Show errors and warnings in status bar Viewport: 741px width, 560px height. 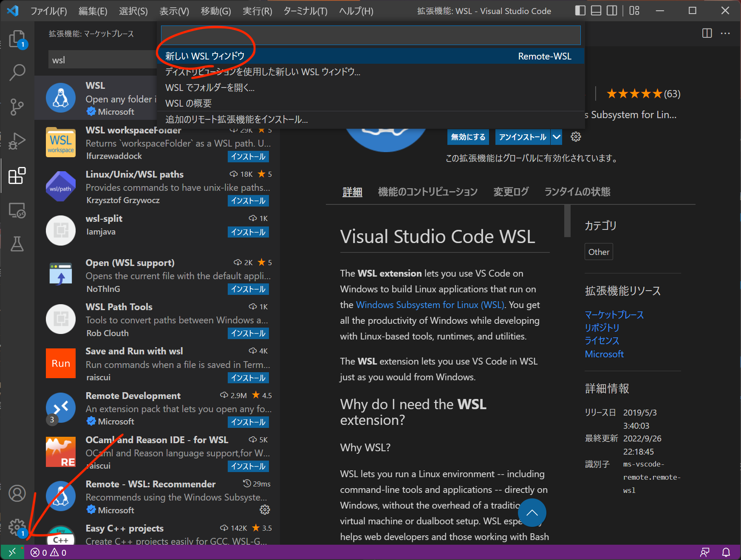48,552
